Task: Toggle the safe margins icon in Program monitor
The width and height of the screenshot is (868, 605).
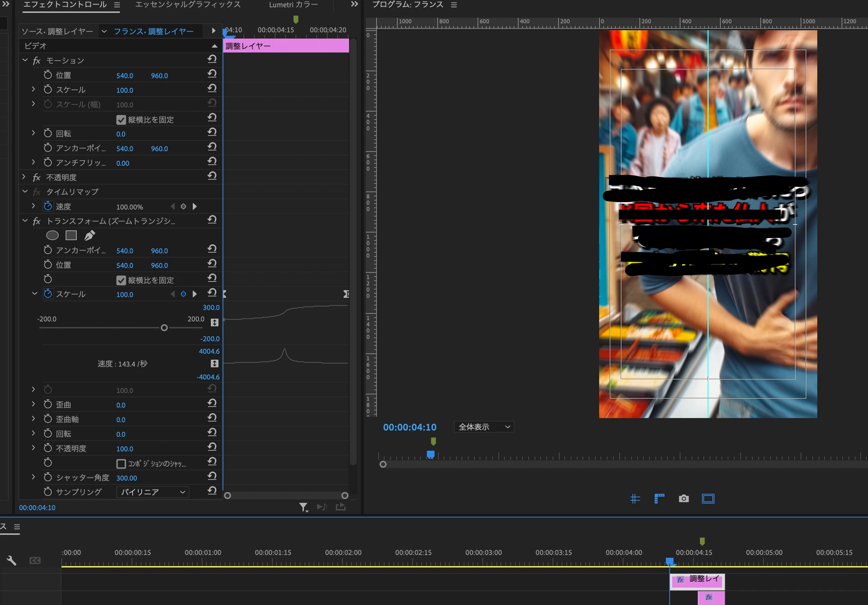Action: [x=708, y=499]
